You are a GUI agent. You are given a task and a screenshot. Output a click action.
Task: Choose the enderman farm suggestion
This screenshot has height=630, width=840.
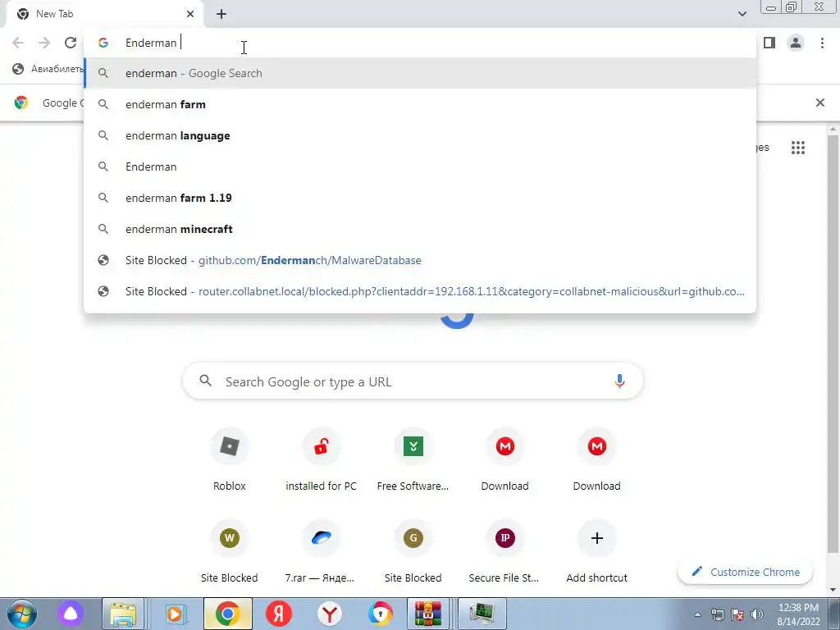(x=420, y=104)
